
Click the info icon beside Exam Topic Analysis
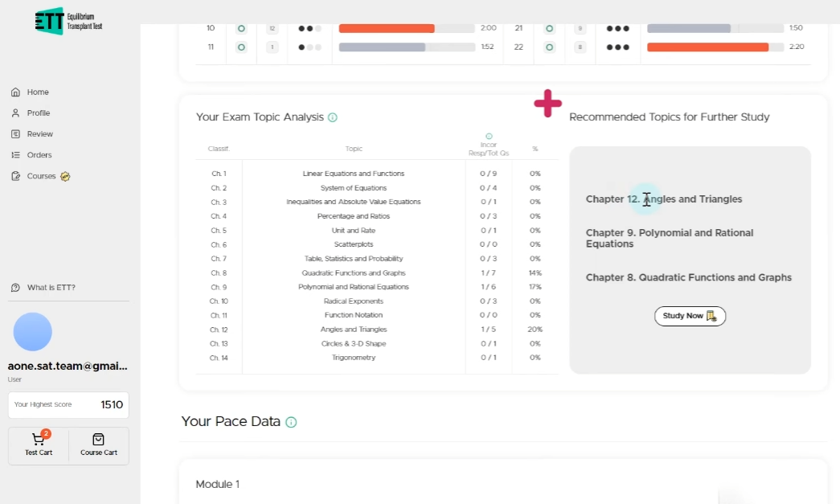click(x=333, y=117)
